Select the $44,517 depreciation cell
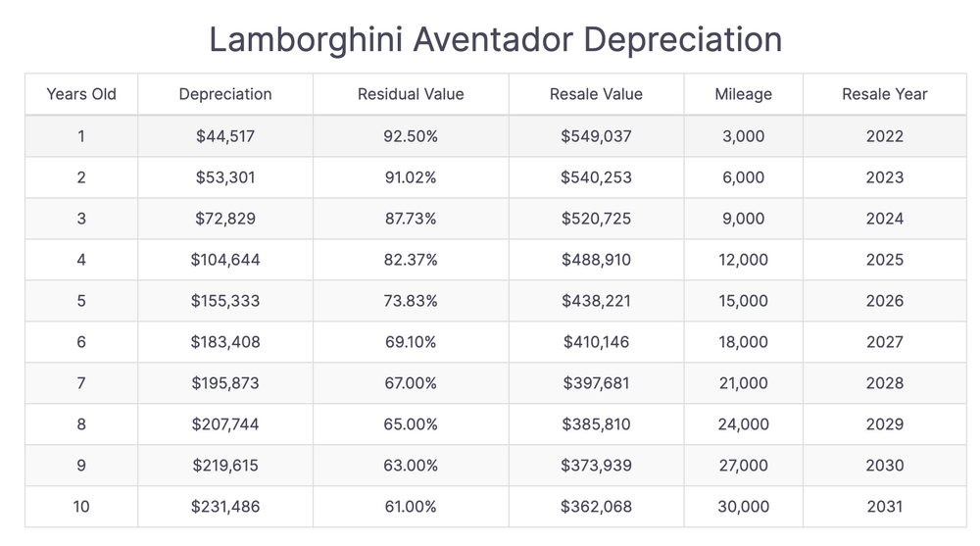The width and height of the screenshot is (980, 546). (225, 136)
